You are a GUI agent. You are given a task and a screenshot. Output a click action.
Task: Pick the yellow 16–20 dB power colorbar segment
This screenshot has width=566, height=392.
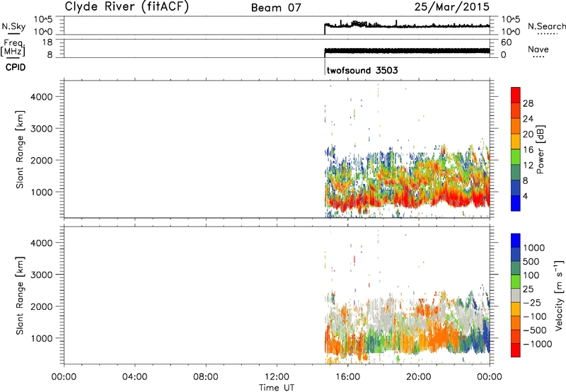(x=516, y=141)
